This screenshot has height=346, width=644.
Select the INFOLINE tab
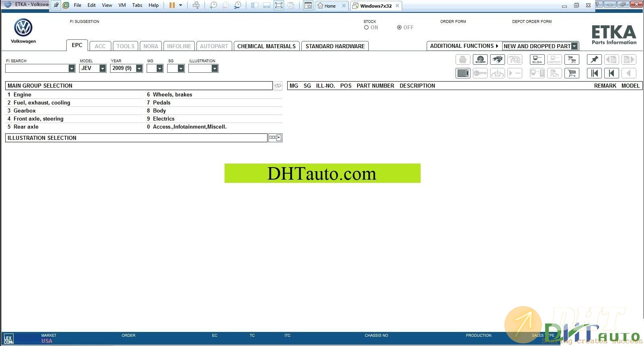pyautogui.click(x=179, y=46)
